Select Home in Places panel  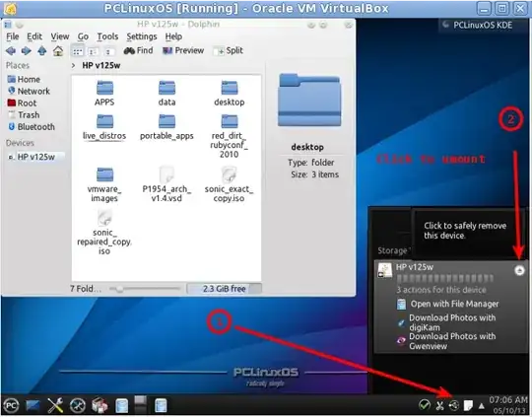pyautogui.click(x=24, y=79)
